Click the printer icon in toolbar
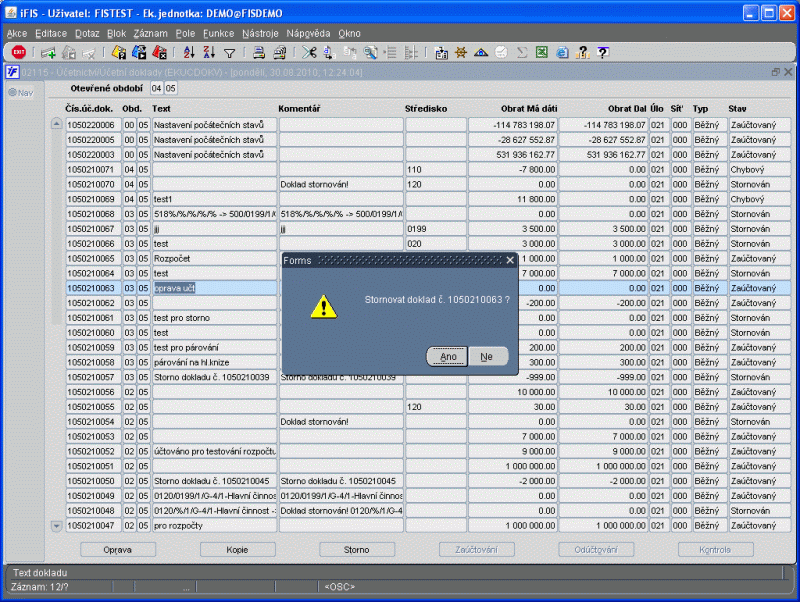Image resolution: width=800 pixels, height=602 pixels. [x=257, y=52]
